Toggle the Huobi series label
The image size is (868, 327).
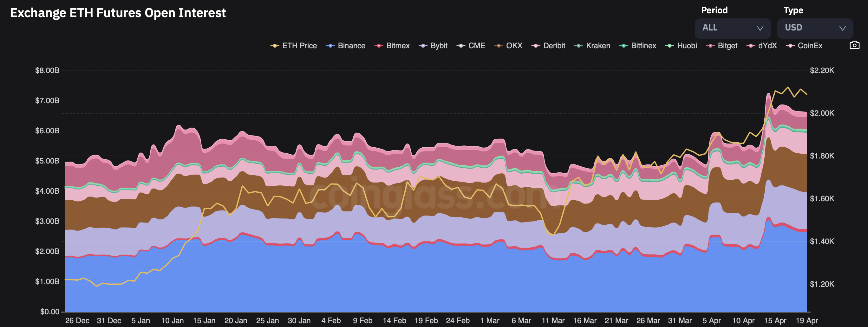pyautogui.click(x=687, y=46)
